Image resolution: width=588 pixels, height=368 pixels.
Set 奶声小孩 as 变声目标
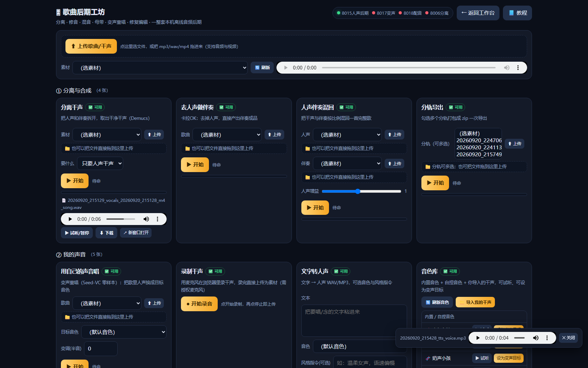(x=509, y=358)
